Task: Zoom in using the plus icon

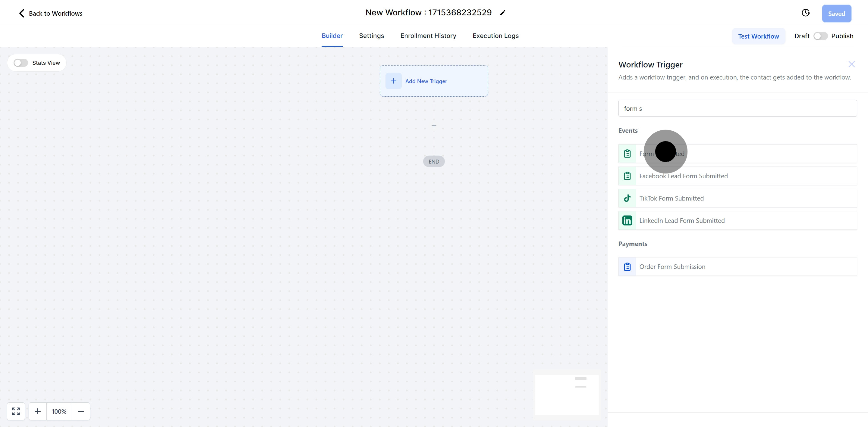Action: pyautogui.click(x=37, y=411)
